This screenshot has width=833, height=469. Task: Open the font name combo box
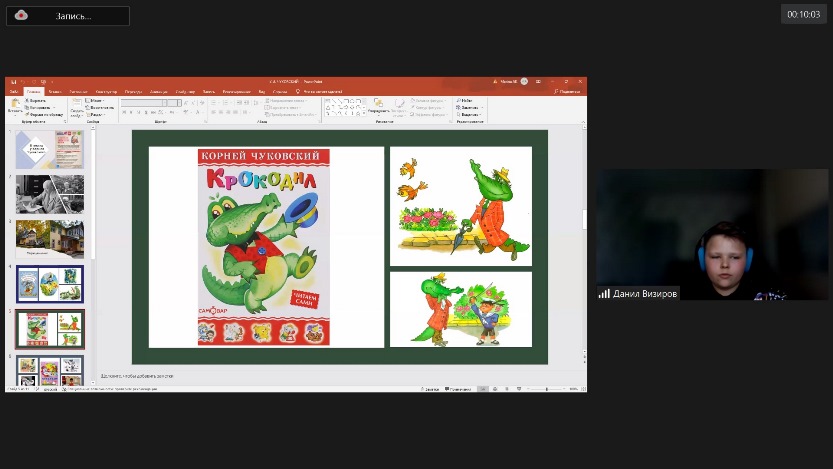(150, 102)
